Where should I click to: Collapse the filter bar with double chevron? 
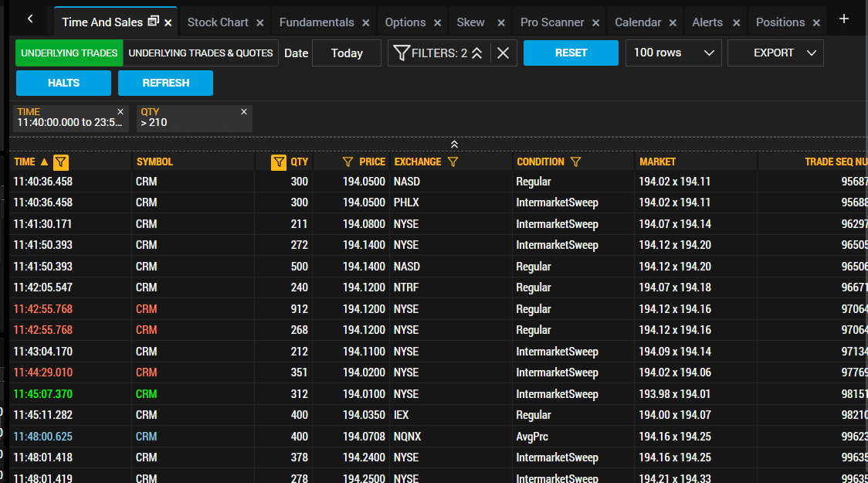click(x=454, y=145)
